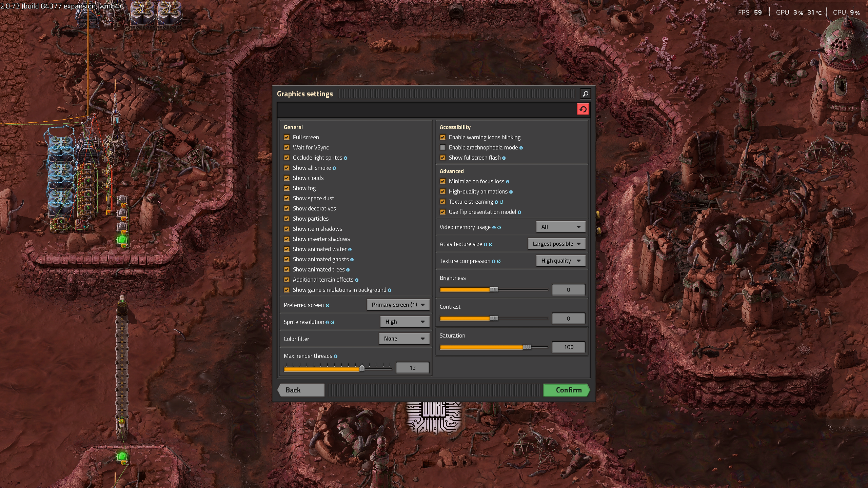Click the refresh icon next to Video memory usage

click(x=498, y=227)
